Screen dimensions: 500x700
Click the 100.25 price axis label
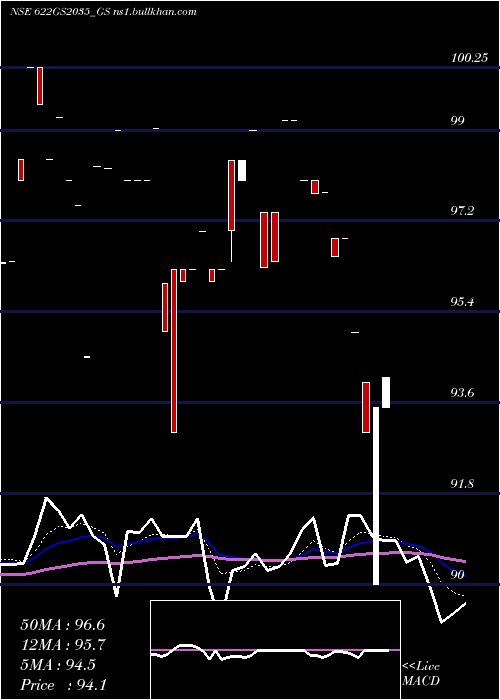[469, 58]
